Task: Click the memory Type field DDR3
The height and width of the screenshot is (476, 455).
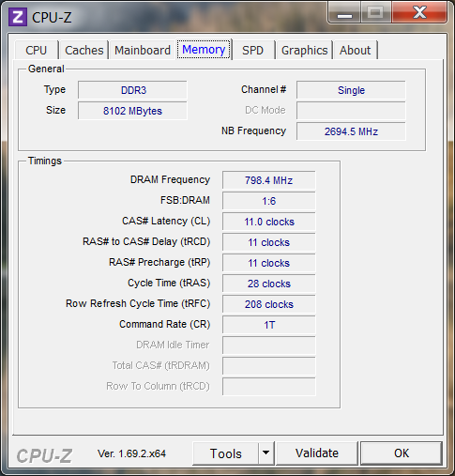Action: point(132,90)
